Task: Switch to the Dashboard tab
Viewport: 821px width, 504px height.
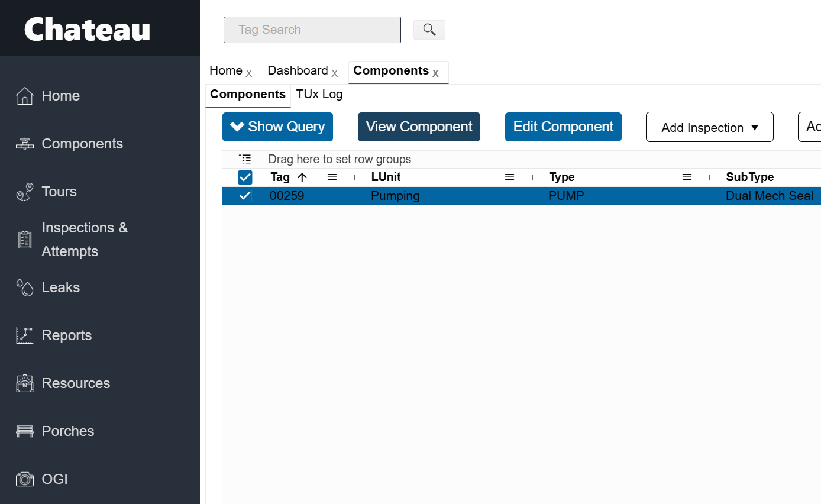Action: [298, 71]
